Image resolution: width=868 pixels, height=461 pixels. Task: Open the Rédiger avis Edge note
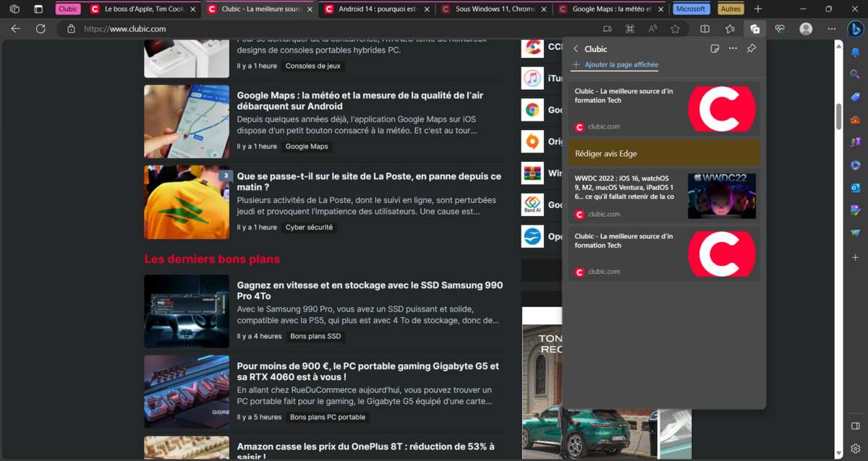[664, 153]
